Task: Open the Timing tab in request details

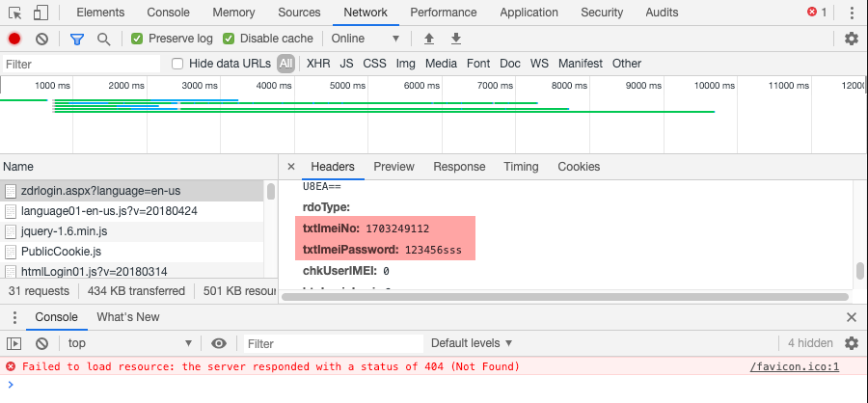Action: 521,167
